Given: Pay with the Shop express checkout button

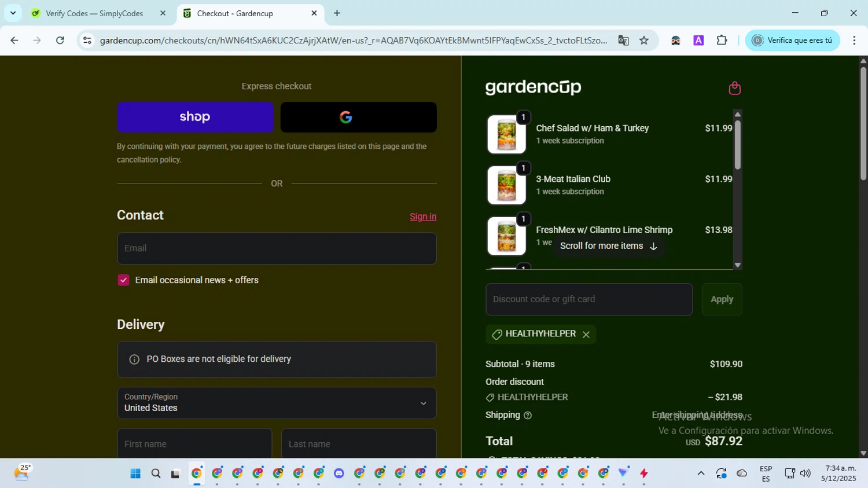Looking at the screenshot, I should 195,117.
